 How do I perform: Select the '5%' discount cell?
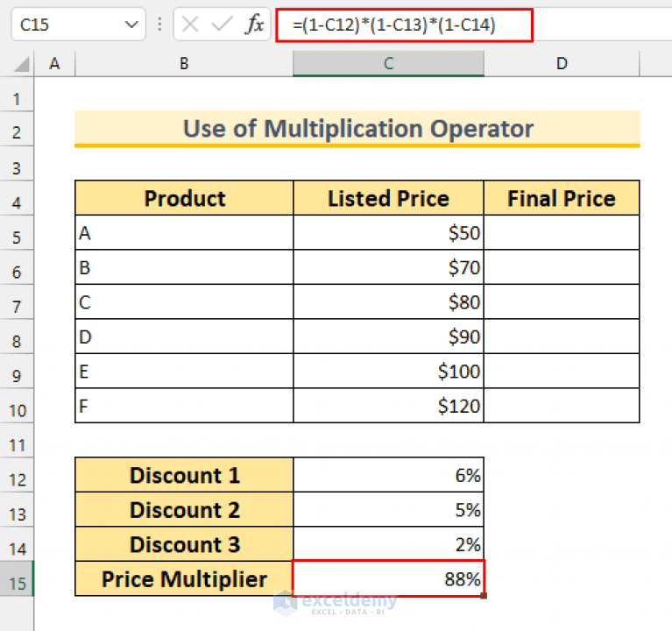click(x=388, y=510)
